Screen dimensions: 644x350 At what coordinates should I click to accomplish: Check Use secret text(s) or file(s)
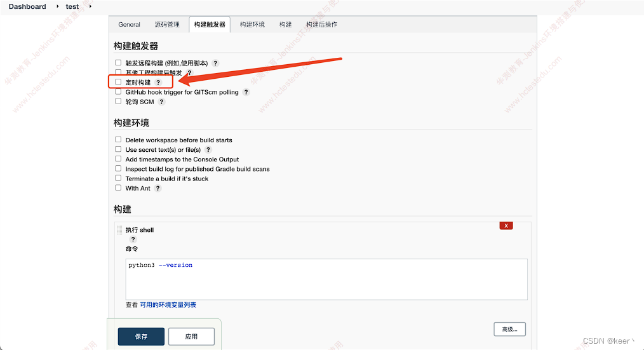(118, 149)
